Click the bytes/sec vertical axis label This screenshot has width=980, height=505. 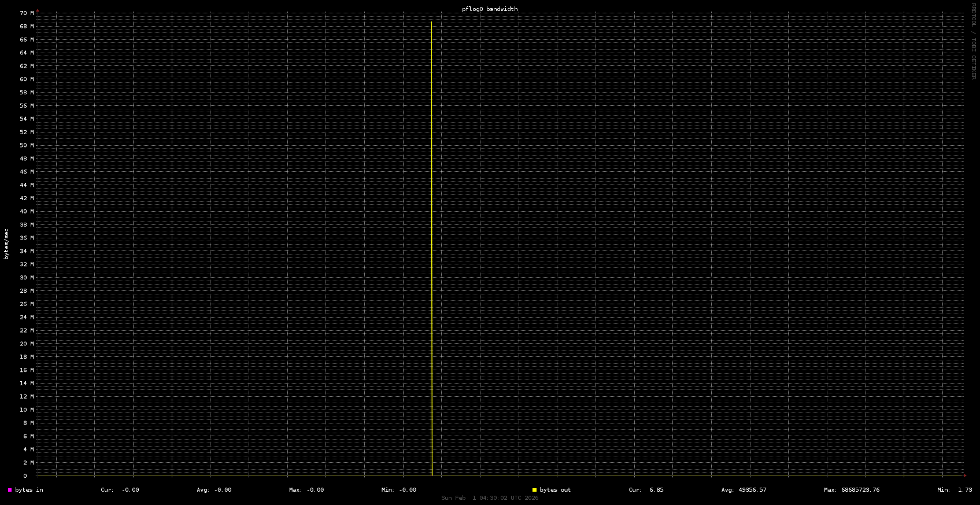(x=6, y=244)
